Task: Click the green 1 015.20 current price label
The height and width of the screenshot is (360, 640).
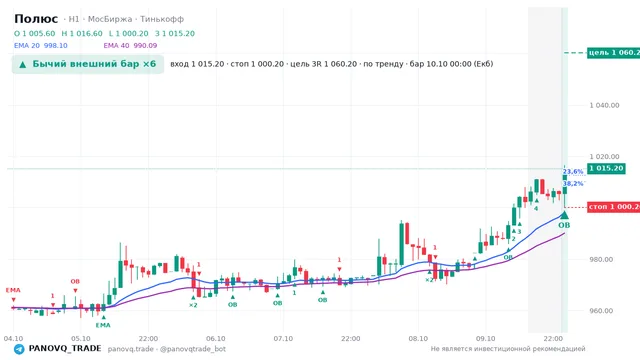Action: [x=606, y=168]
